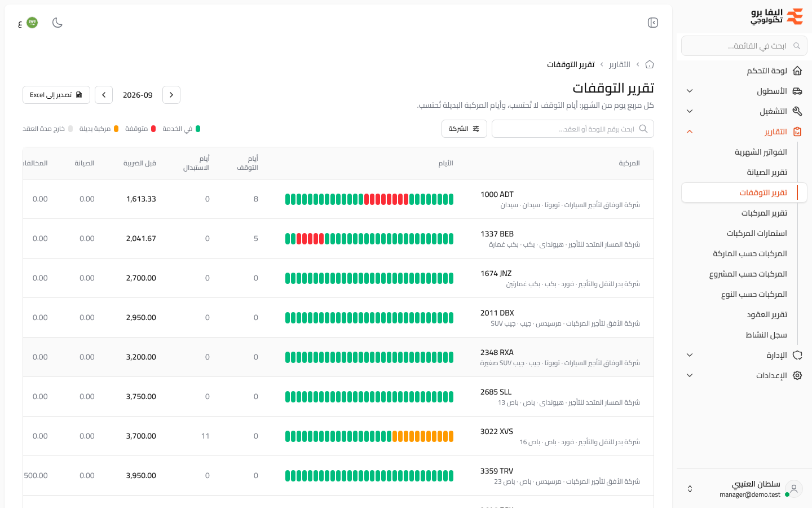Click the orange اليفا برو logo icon
Viewport: 812px width, 508px height.
[795, 16]
